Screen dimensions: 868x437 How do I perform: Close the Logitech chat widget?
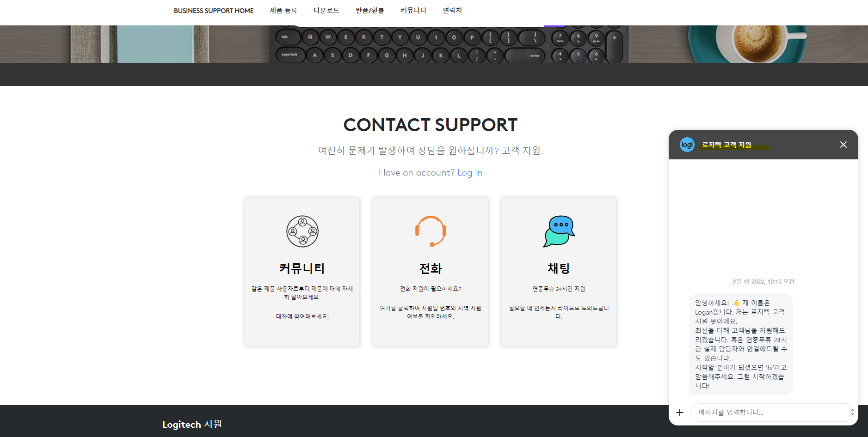[x=843, y=145]
